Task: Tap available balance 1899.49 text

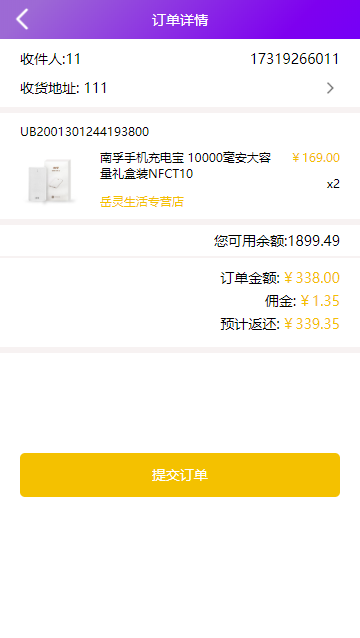Action: click(277, 241)
